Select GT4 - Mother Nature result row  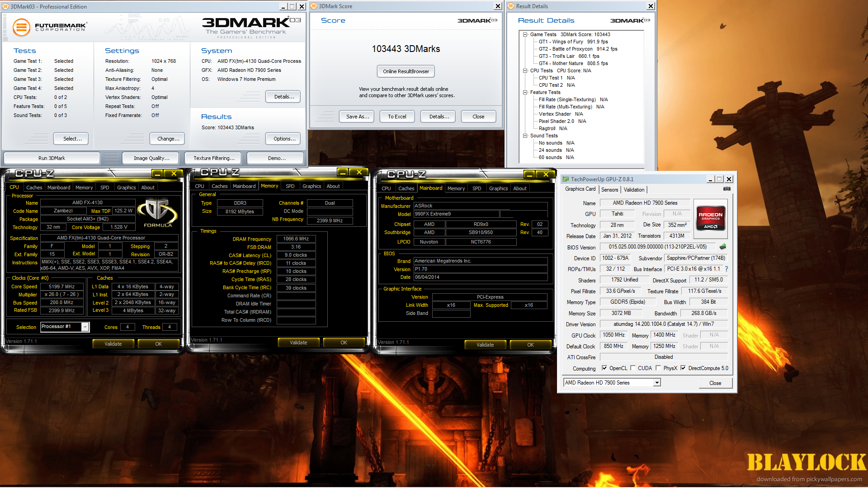tap(573, 63)
